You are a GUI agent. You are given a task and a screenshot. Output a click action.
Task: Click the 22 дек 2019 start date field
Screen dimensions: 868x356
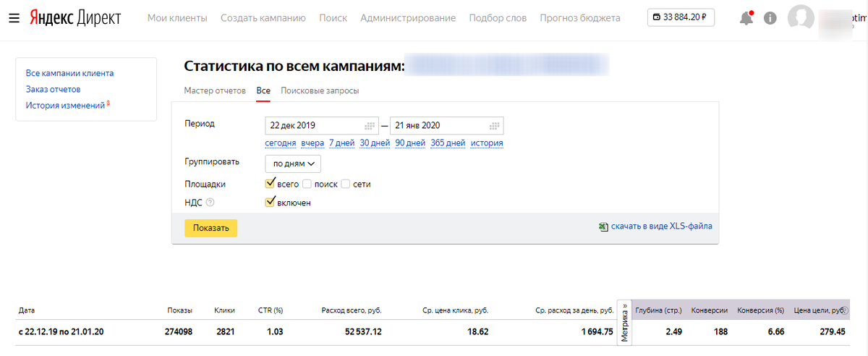[x=322, y=125]
